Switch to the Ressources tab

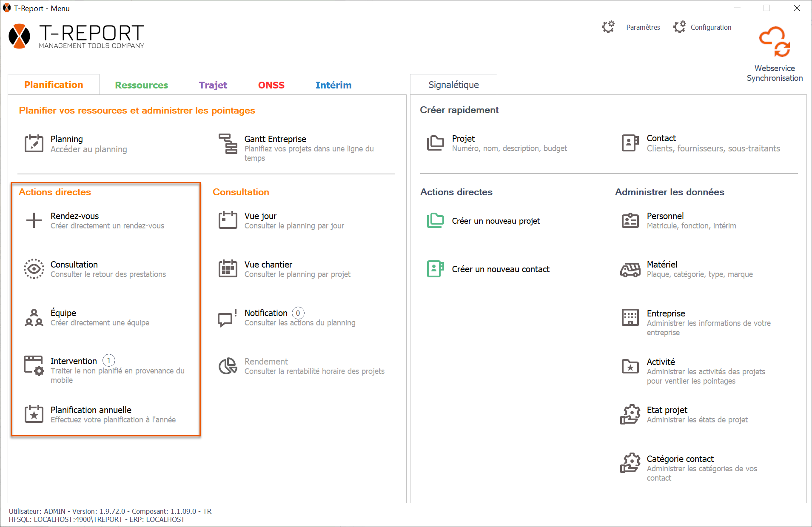[141, 85]
